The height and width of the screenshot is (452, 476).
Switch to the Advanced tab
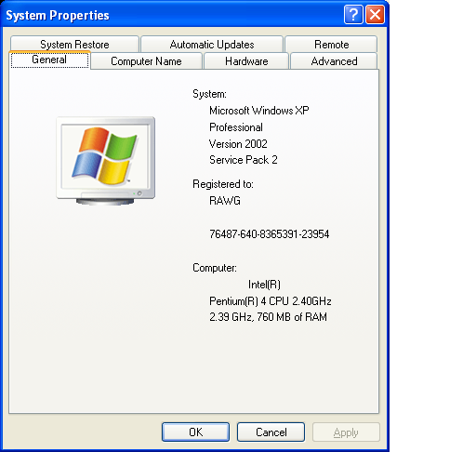[334, 61]
